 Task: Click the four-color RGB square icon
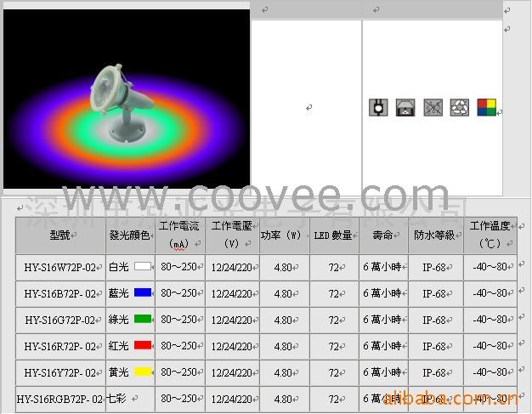click(487, 108)
